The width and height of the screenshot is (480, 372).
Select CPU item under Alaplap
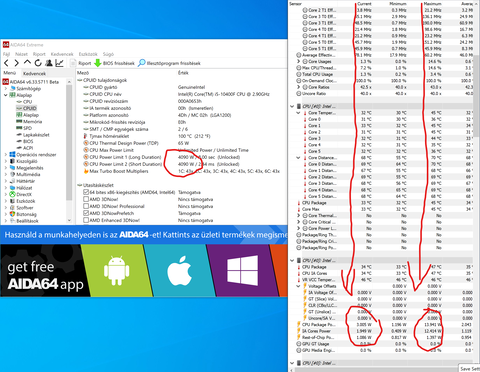[24, 102]
